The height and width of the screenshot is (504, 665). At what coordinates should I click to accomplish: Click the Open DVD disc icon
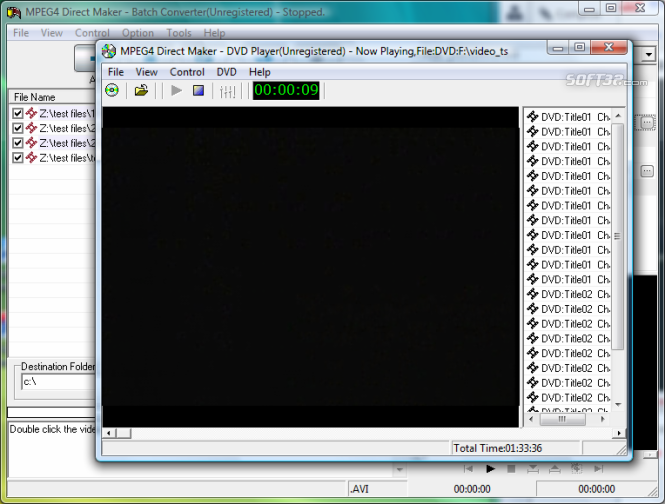coord(112,90)
